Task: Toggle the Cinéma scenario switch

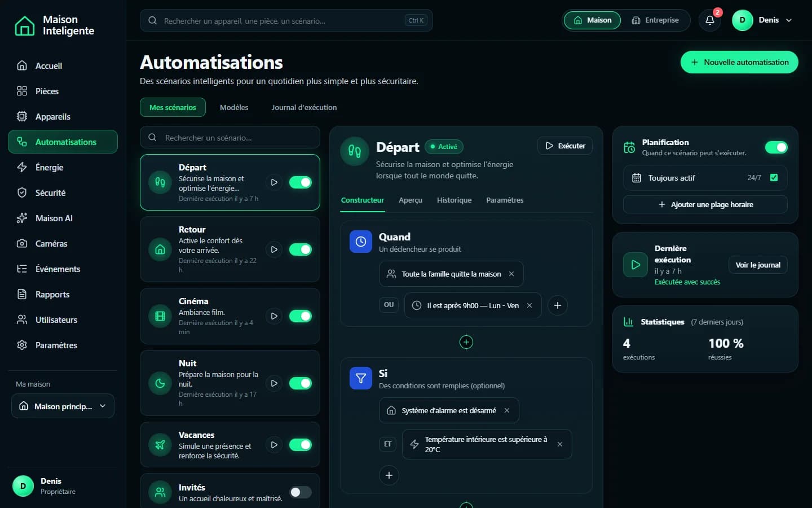Action: (x=301, y=316)
